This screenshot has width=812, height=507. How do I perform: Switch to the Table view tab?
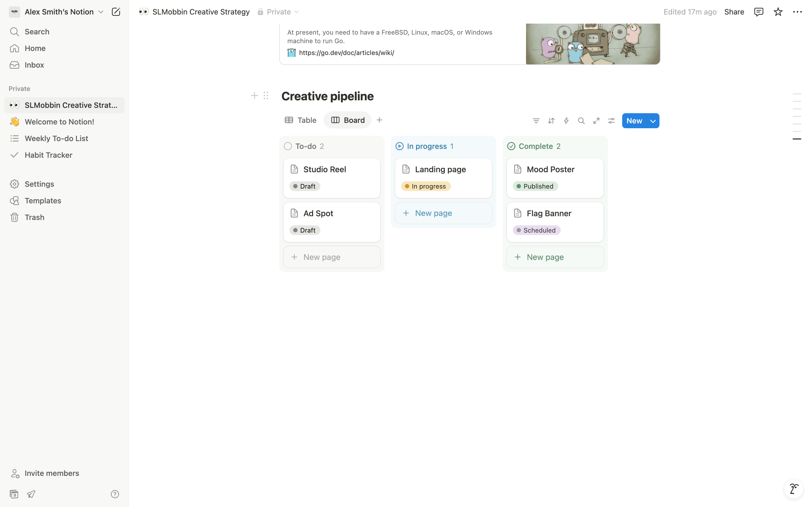tap(301, 120)
